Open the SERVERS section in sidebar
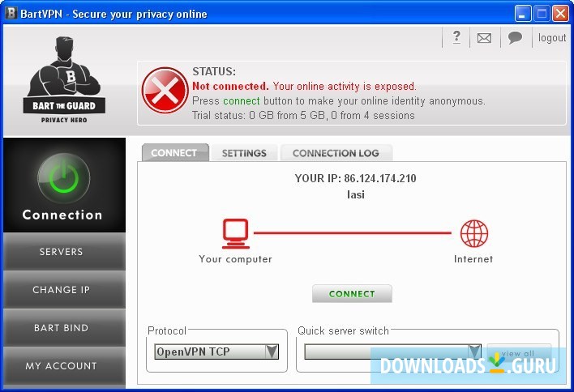This screenshot has height=392, width=574. [64, 252]
